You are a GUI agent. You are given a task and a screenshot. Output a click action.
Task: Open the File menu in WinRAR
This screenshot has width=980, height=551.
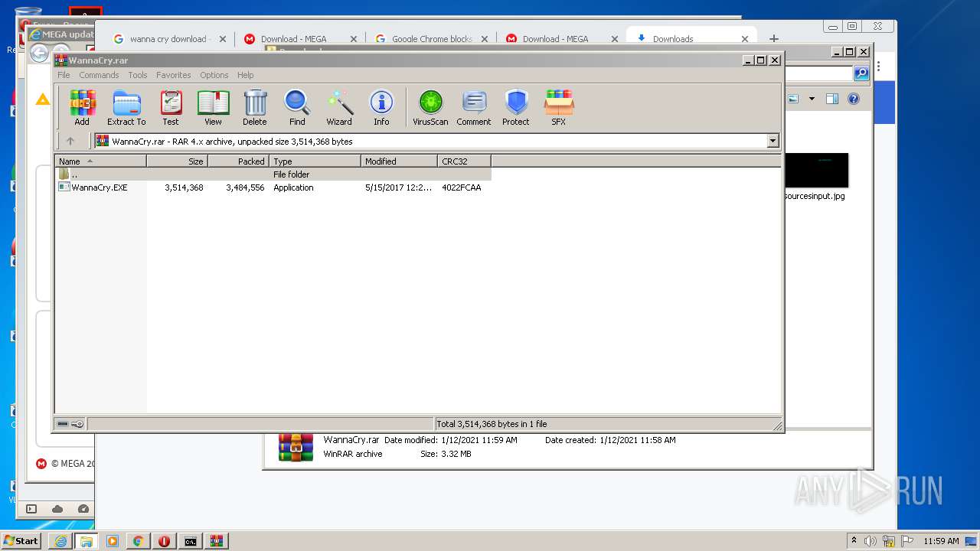pos(64,75)
